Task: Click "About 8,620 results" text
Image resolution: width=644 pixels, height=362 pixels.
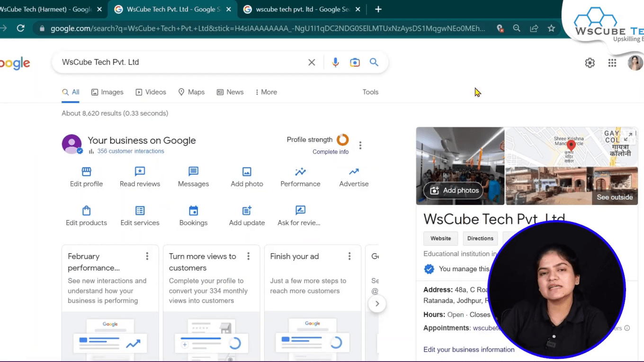Action: [x=92, y=114]
